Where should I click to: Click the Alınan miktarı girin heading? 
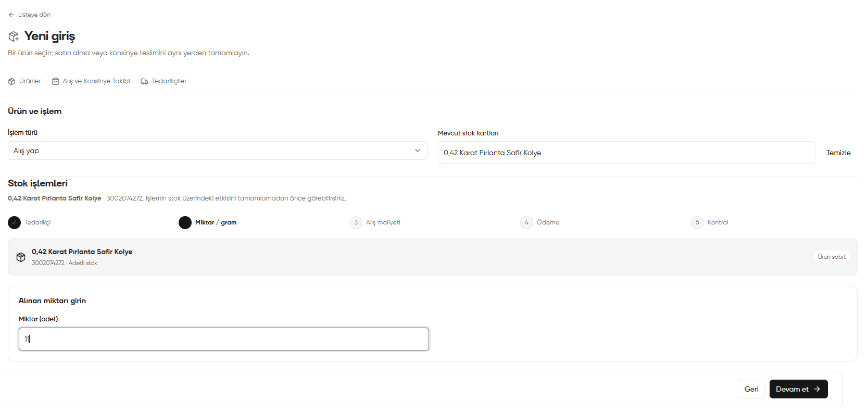pyautogui.click(x=52, y=300)
